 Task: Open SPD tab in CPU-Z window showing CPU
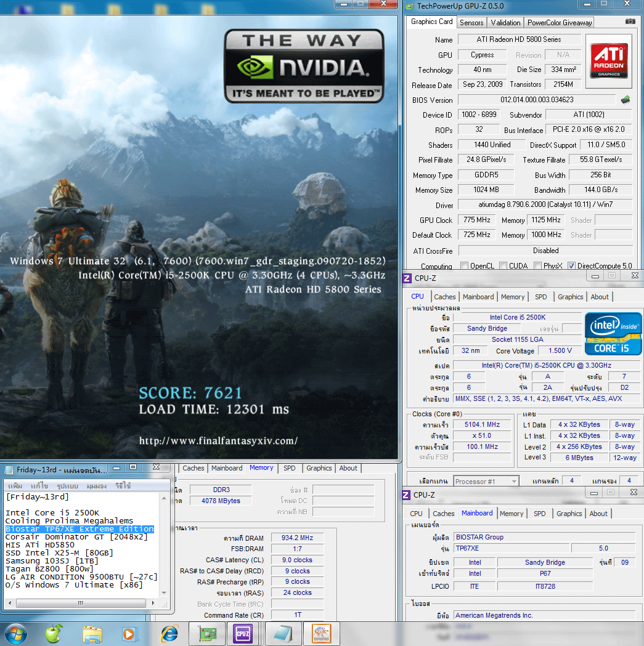[x=541, y=297]
